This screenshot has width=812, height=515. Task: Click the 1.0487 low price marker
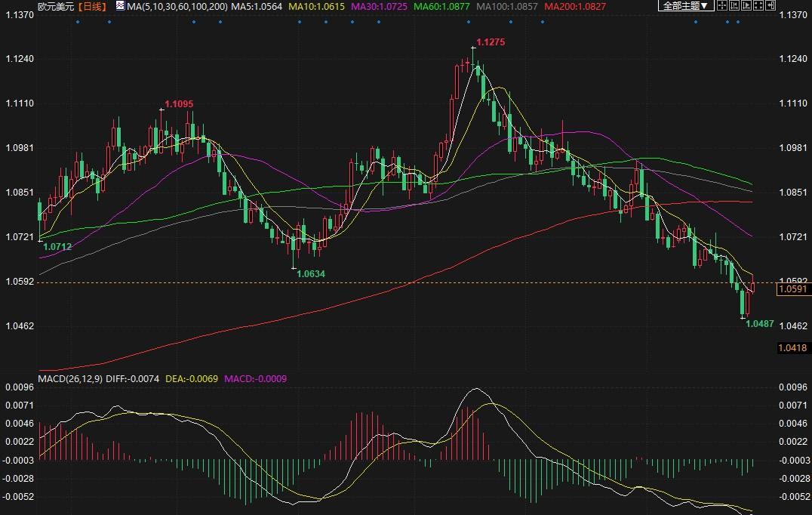pos(759,323)
